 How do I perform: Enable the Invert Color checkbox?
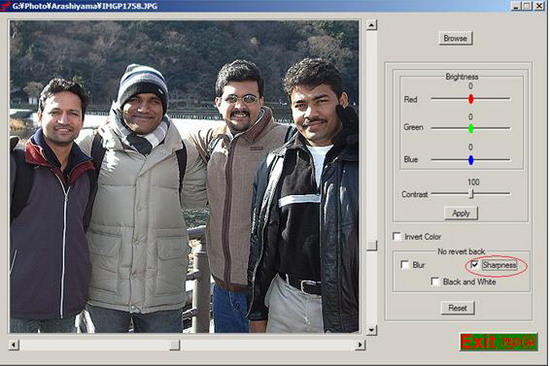pyautogui.click(x=397, y=237)
